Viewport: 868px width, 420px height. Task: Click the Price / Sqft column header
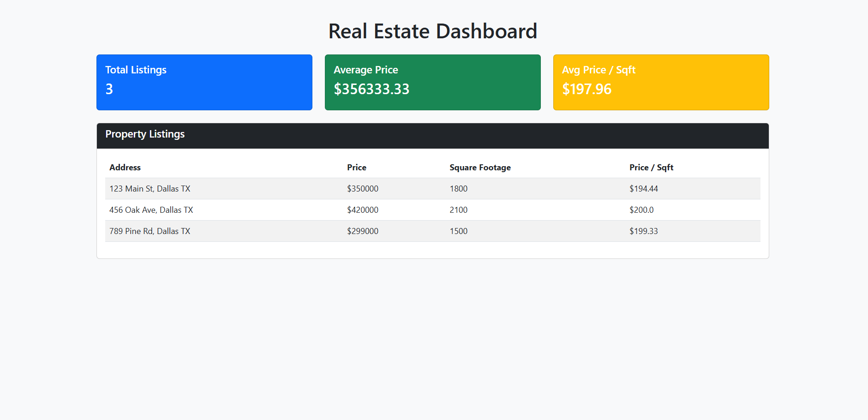pyautogui.click(x=651, y=168)
